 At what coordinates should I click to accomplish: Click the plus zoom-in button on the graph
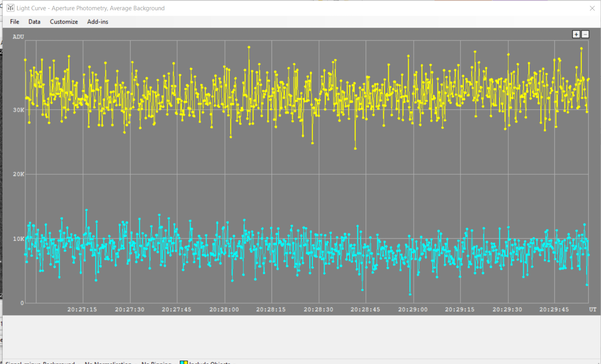[576, 34]
